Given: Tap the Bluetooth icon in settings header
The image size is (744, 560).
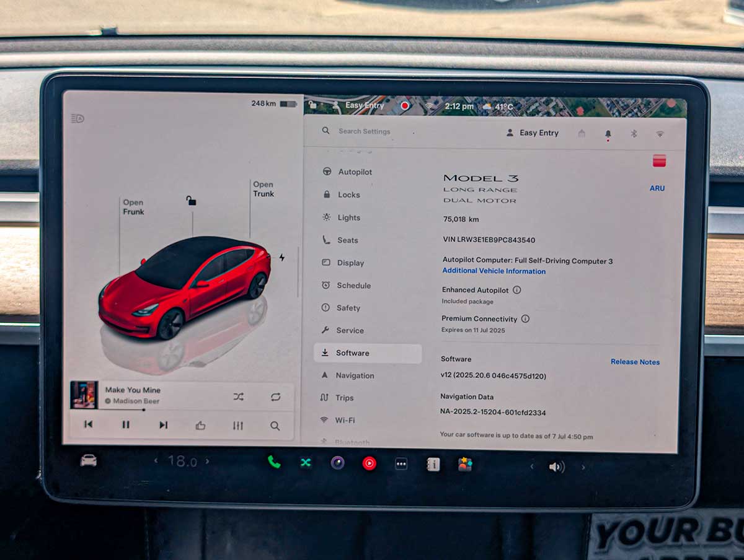Looking at the screenshot, I should click(634, 134).
